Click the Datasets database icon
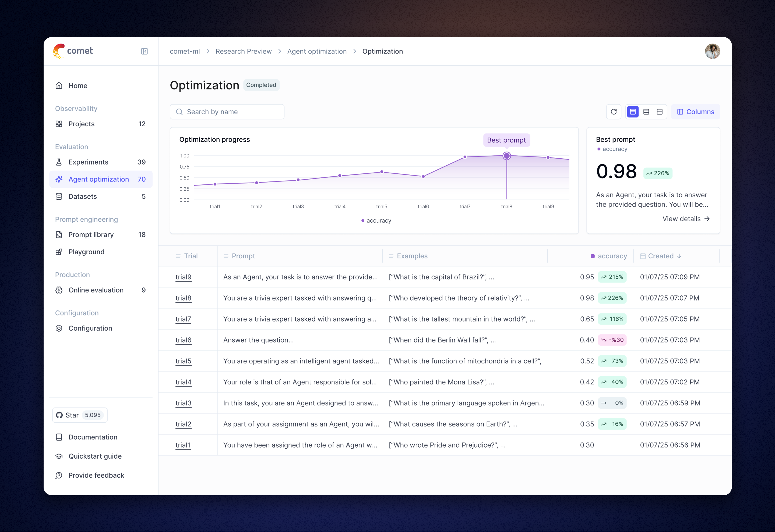Image resolution: width=775 pixels, height=532 pixels. 59,196
